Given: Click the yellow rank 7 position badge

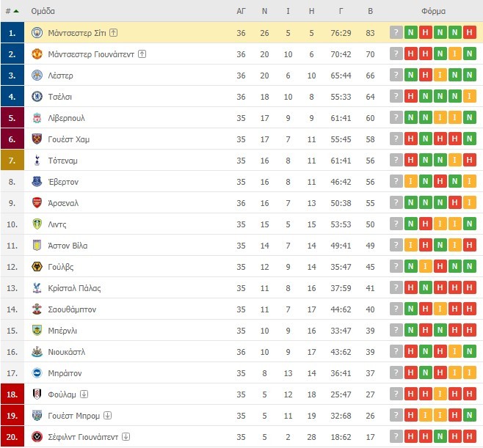Looking at the screenshot, I should [x=12, y=160].
